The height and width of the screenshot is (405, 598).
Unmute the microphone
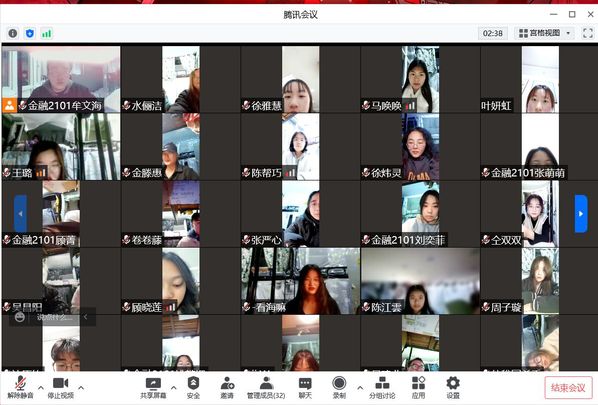coord(21,387)
